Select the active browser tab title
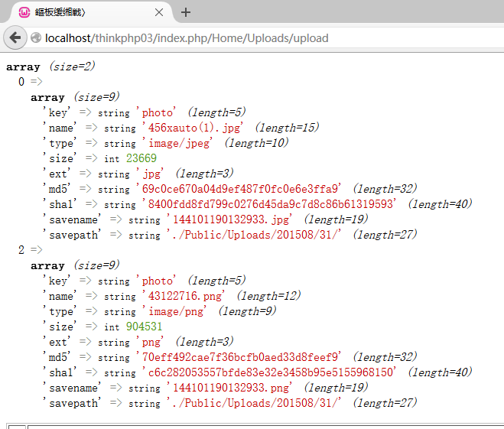This screenshot has width=504, height=429. coord(84,12)
